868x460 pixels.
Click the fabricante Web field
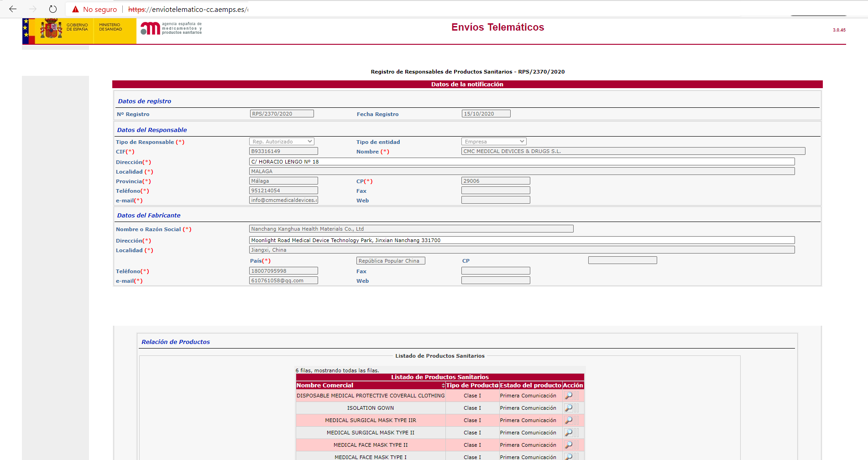tap(496, 280)
